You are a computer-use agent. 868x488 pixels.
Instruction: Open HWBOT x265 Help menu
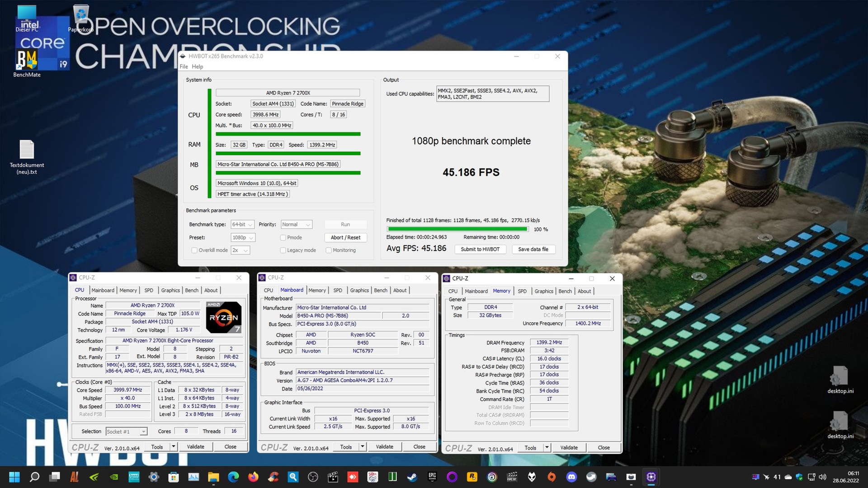(197, 66)
